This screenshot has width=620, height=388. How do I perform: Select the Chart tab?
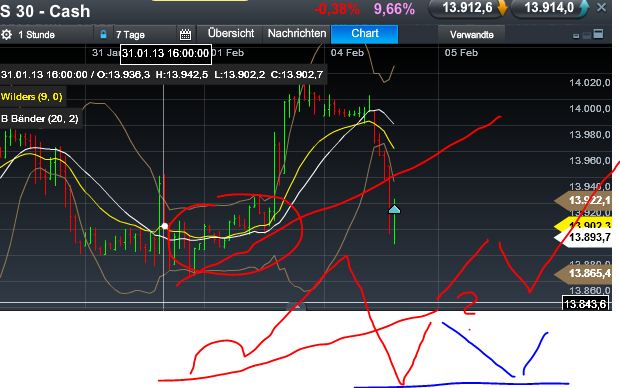(365, 34)
